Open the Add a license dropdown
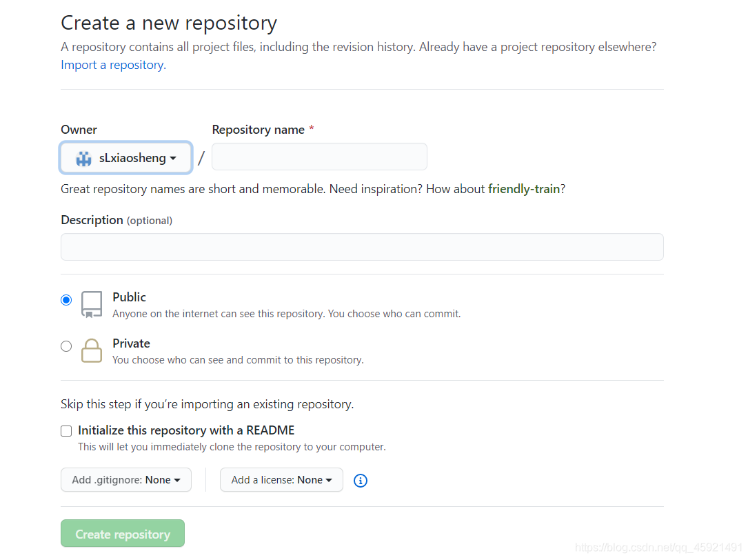The image size is (748, 560). point(281,480)
